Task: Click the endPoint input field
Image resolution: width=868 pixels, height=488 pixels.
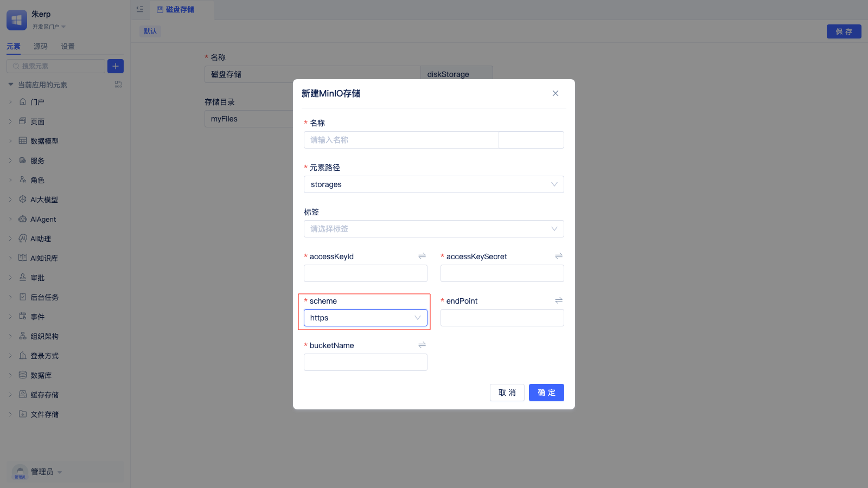Action: tap(502, 318)
